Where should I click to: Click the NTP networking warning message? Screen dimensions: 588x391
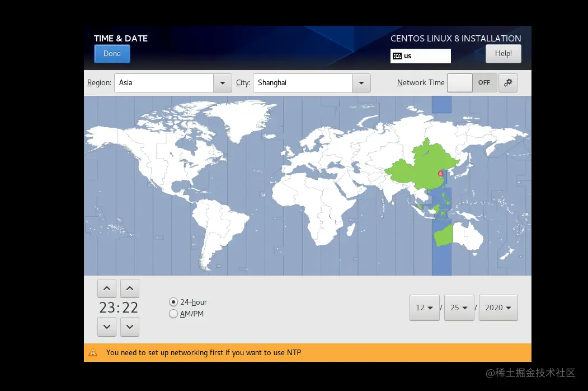[204, 353]
